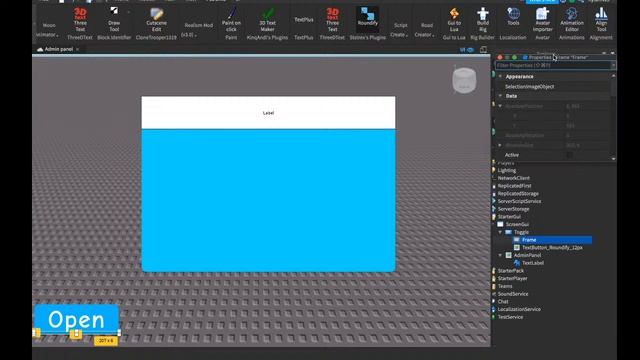Viewport: 640px width, 360px height.
Task: Select the highlighted Frame item in Explorer
Action: 552,240
